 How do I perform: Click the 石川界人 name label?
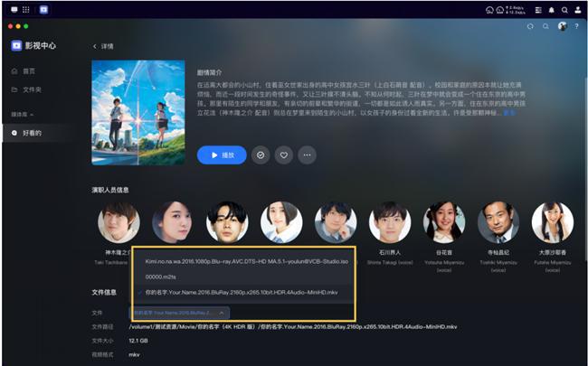click(x=390, y=253)
